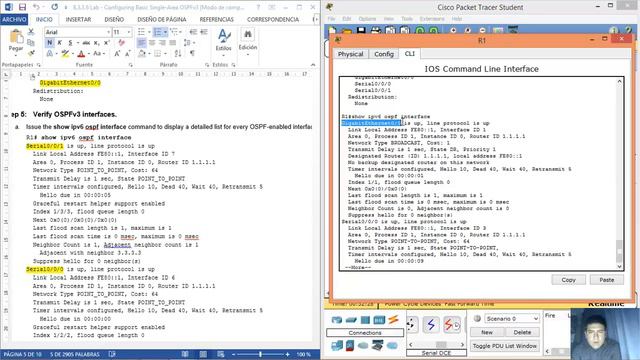The width and height of the screenshot is (640, 360).
Task: Decrease font size in Word
Action: click(128, 53)
